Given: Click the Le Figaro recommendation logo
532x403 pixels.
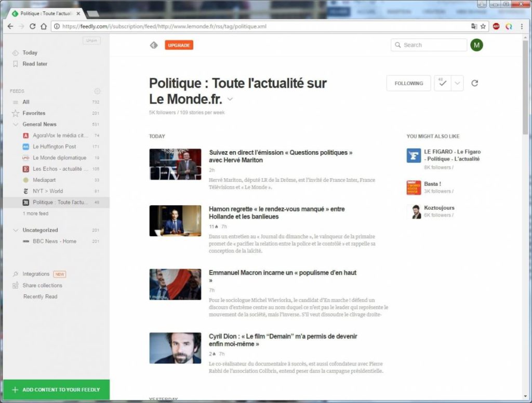Looking at the screenshot, I should coord(414,156).
